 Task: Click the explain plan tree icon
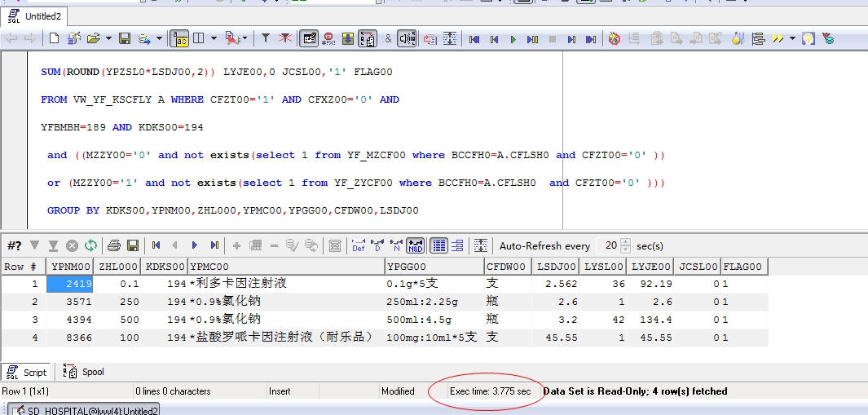(758, 39)
